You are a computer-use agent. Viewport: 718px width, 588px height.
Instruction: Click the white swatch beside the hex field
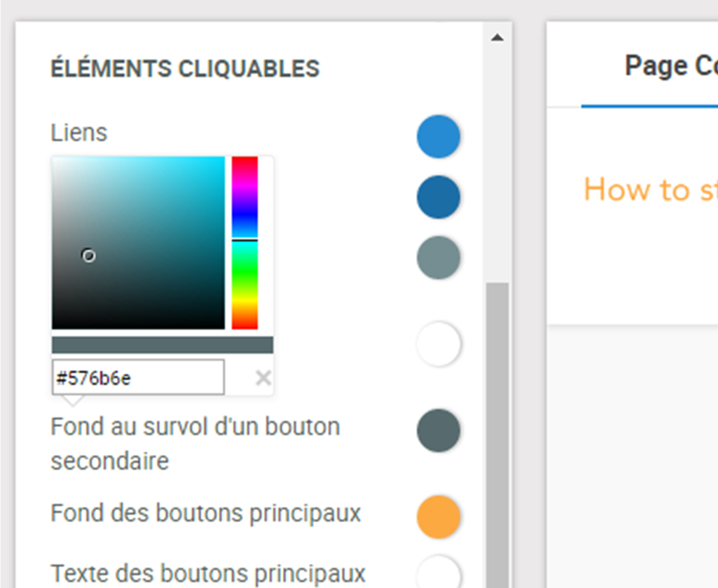coord(438,344)
